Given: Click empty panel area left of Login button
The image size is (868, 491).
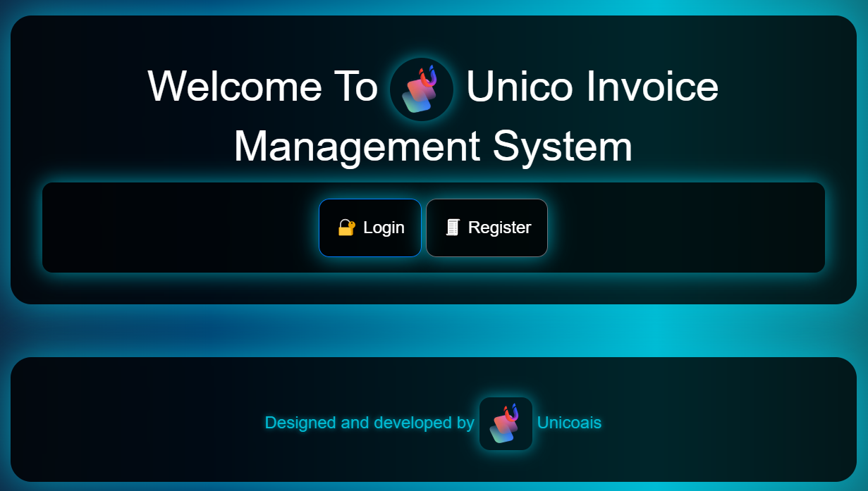Looking at the screenshot, I should point(176,228).
